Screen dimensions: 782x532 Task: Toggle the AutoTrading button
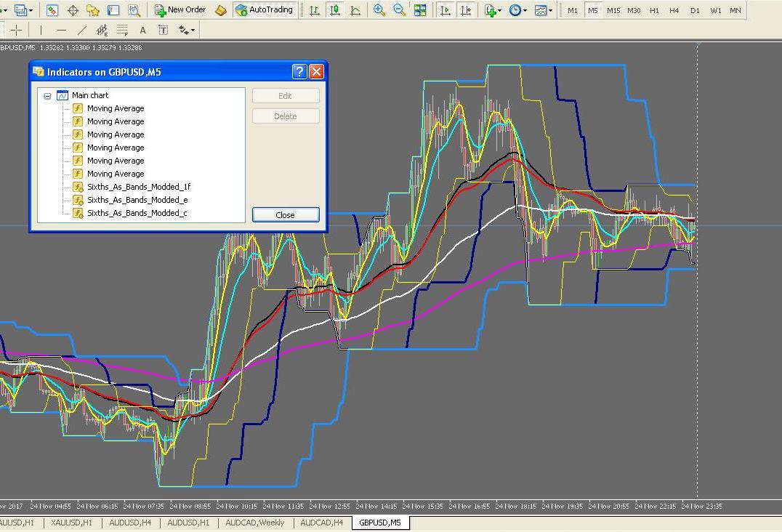(x=265, y=10)
